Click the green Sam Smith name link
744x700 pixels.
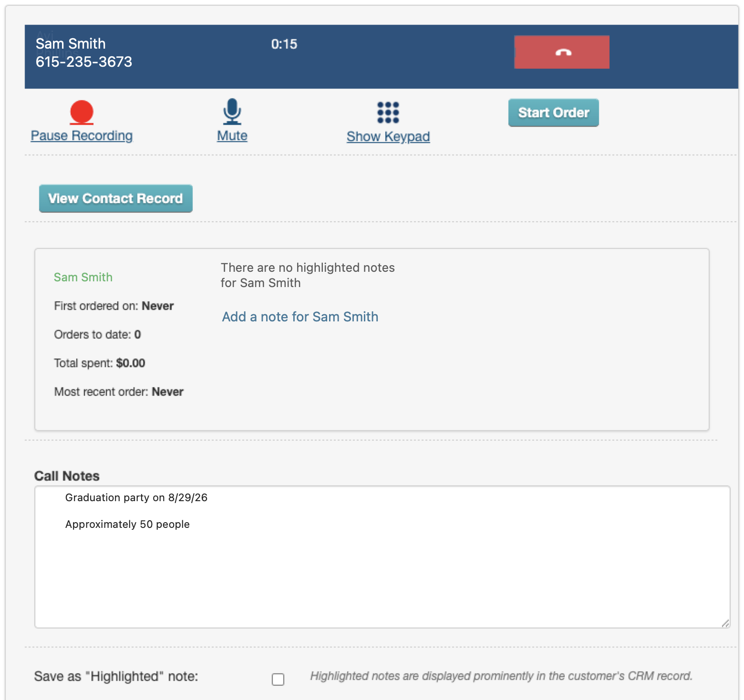click(x=83, y=277)
